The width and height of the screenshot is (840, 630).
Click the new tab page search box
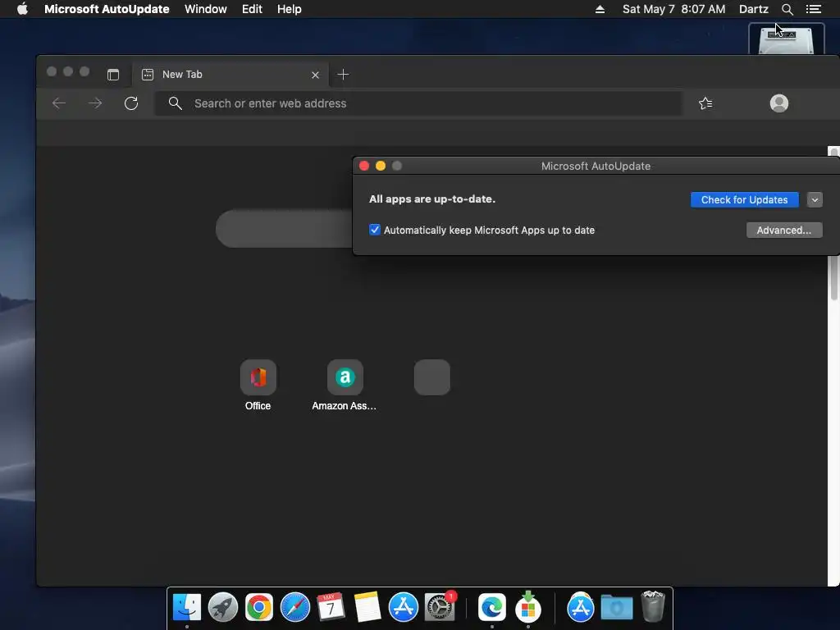click(x=285, y=228)
